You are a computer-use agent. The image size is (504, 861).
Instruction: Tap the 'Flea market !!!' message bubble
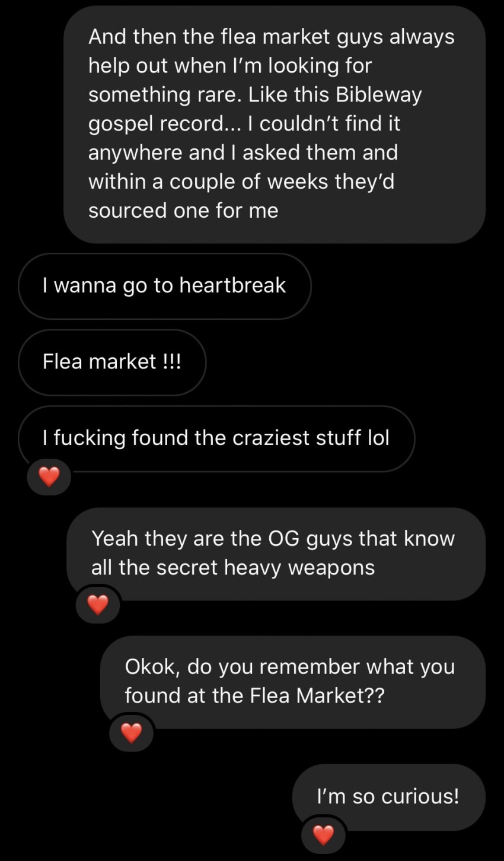click(x=112, y=362)
